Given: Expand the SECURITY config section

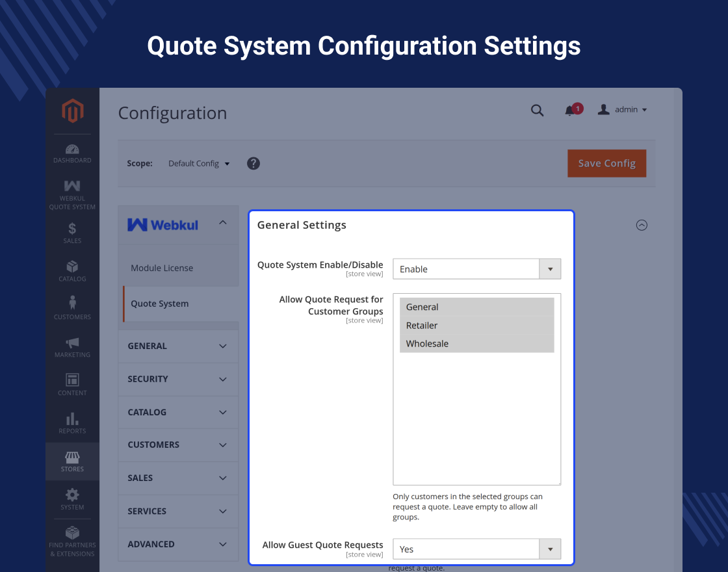Looking at the screenshot, I should [x=178, y=380].
